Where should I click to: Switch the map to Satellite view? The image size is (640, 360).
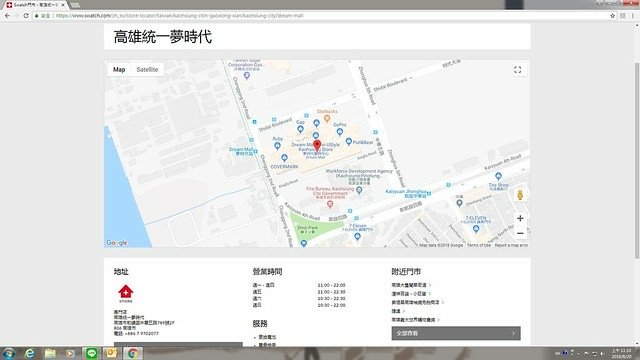click(147, 69)
